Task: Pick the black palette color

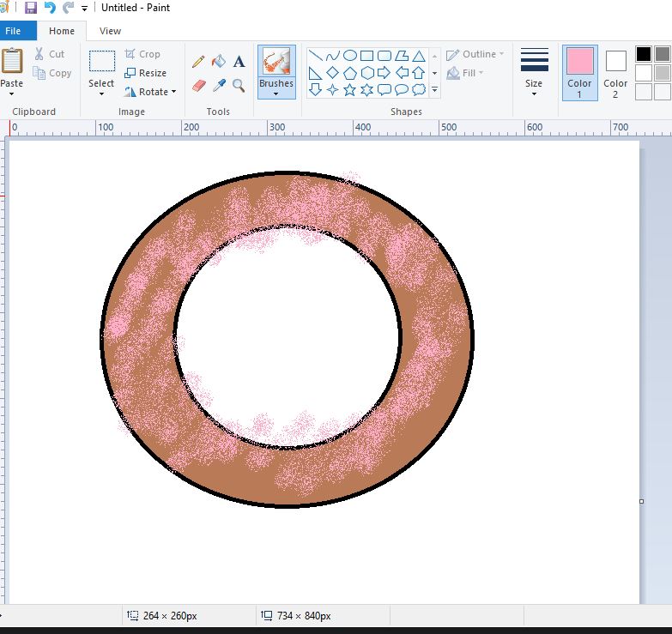Action: (644, 54)
